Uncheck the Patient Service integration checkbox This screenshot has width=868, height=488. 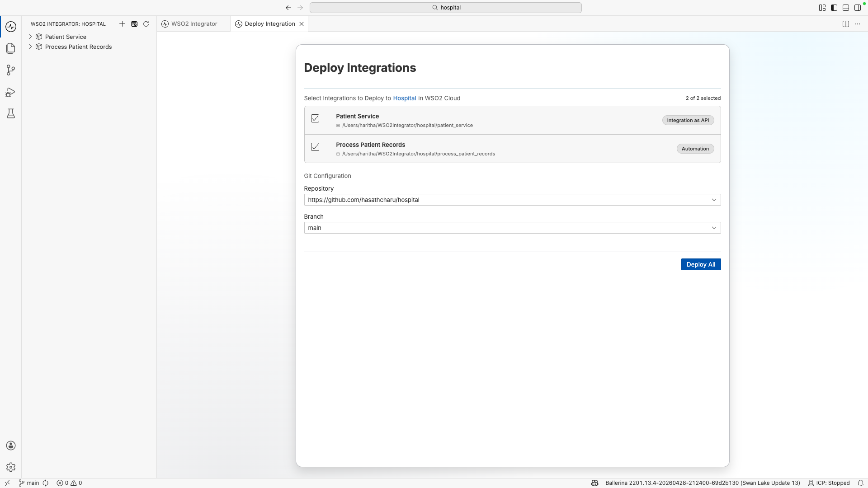[315, 118]
